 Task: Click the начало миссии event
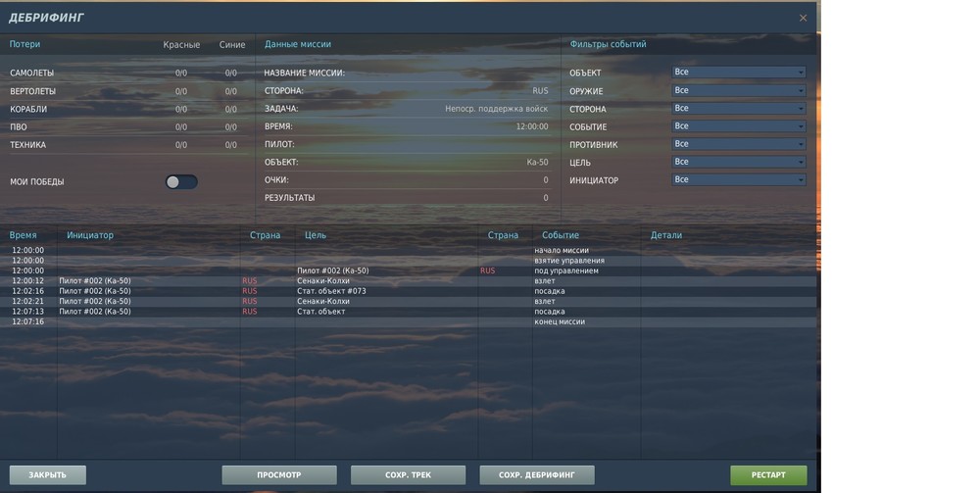tap(562, 251)
